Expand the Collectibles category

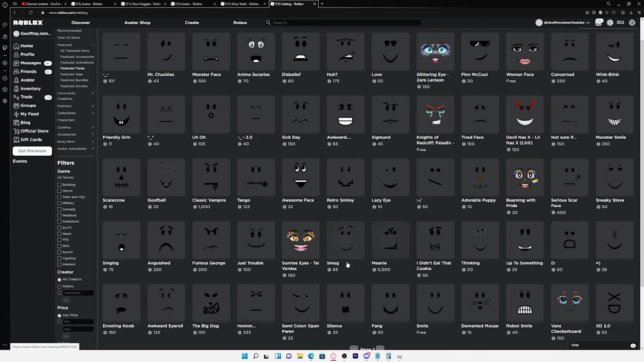(93, 113)
